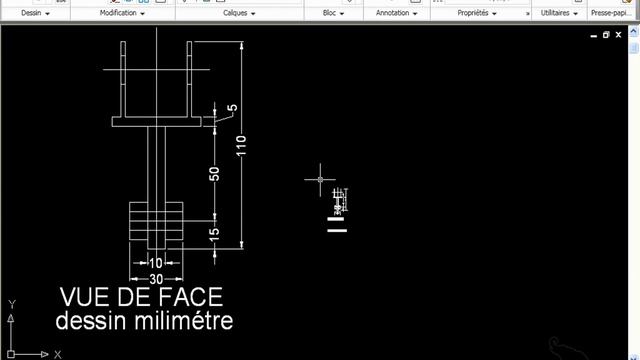Image resolution: width=640 pixels, height=360 pixels.
Task: Select the 15 dimension text
Action: [x=214, y=235]
